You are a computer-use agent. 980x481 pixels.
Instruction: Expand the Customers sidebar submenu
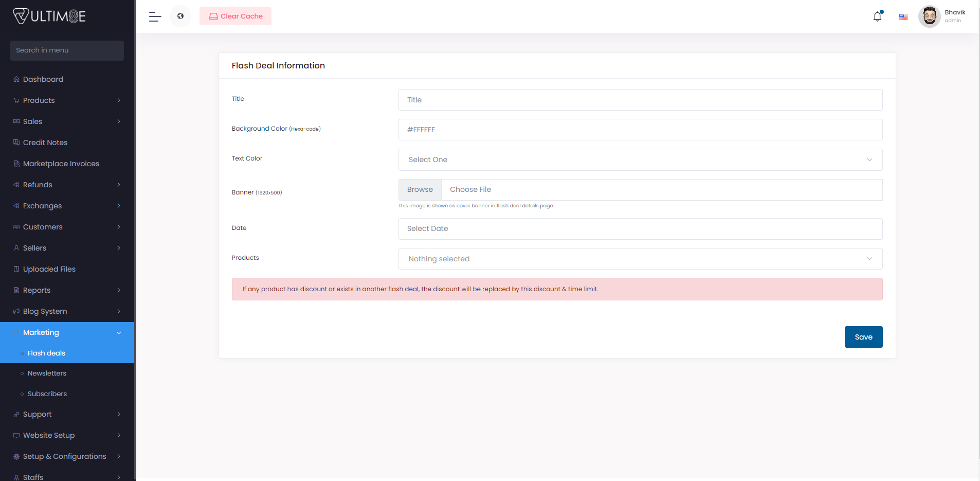click(x=119, y=227)
